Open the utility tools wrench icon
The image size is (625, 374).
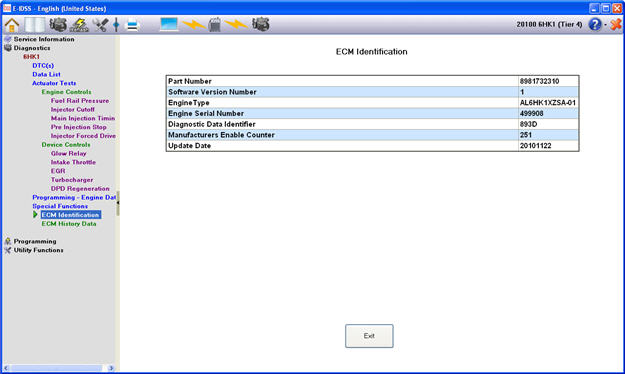[100, 25]
